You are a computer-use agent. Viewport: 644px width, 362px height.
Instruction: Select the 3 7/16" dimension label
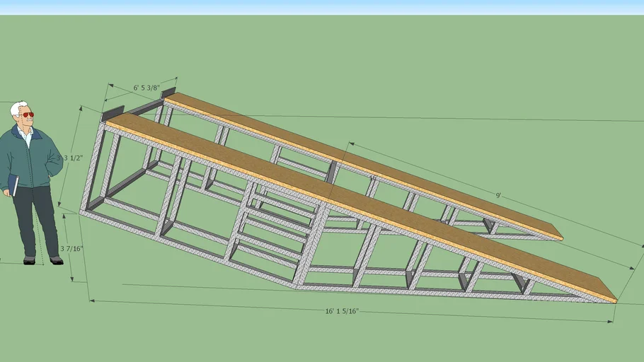click(x=71, y=248)
